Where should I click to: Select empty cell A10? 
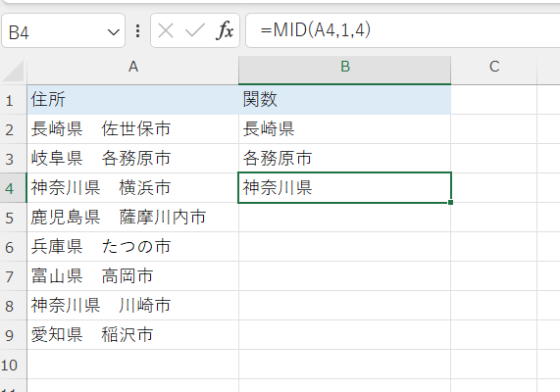[x=132, y=365]
